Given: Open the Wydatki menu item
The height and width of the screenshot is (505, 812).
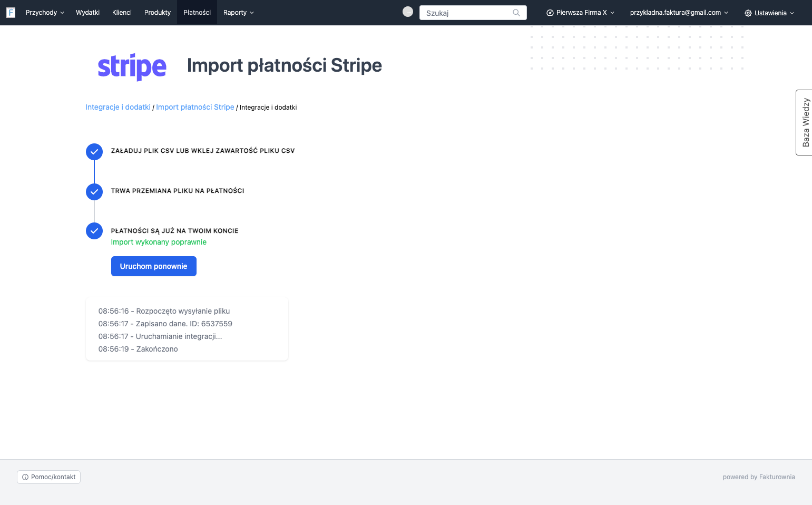Looking at the screenshot, I should click(x=87, y=13).
